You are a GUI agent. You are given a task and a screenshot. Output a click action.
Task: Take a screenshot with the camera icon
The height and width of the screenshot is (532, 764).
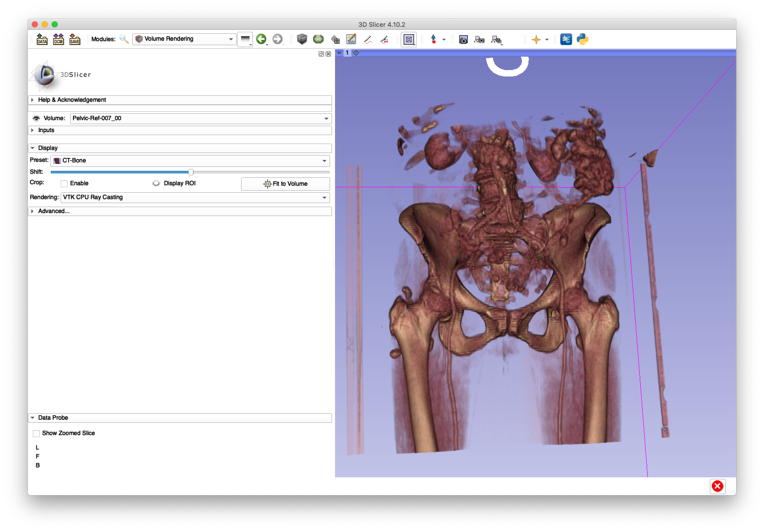click(463, 39)
